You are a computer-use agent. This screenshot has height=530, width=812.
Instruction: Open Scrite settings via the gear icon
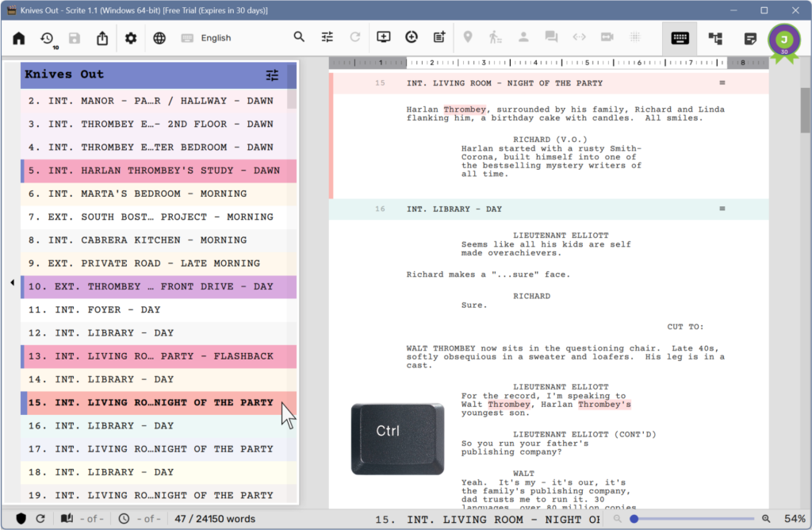click(x=130, y=37)
